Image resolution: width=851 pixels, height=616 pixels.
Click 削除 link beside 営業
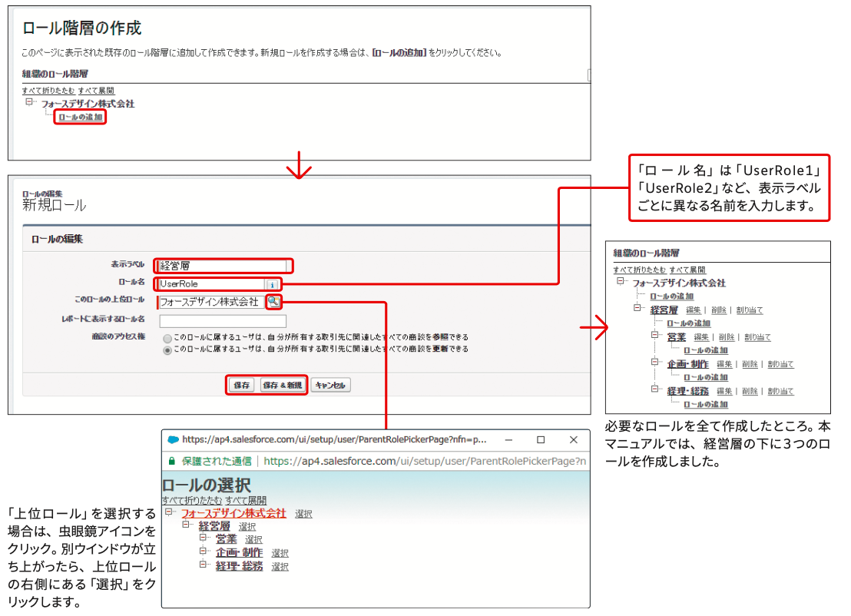[727, 338]
